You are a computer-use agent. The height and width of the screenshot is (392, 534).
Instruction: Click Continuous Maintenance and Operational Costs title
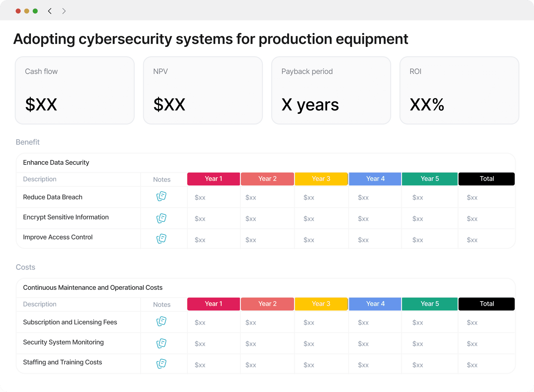[x=93, y=288]
